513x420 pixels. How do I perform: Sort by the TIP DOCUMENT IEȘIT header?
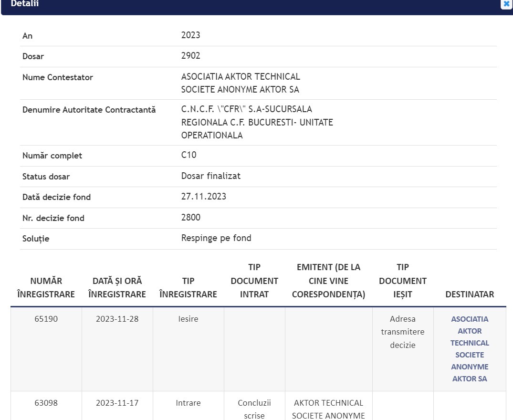coord(403,281)
